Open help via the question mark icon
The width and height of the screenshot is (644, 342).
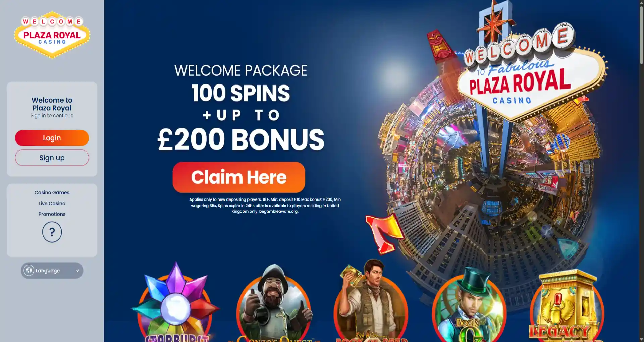(52, 232)
